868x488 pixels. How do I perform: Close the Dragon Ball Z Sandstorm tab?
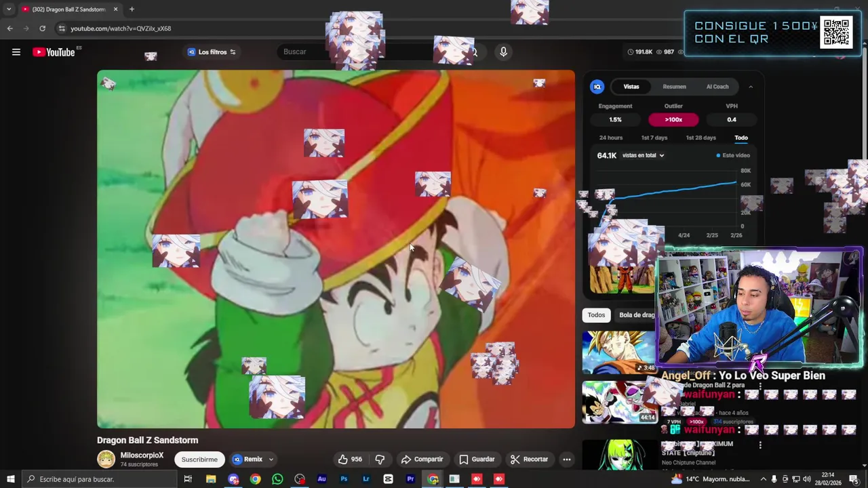115,9
